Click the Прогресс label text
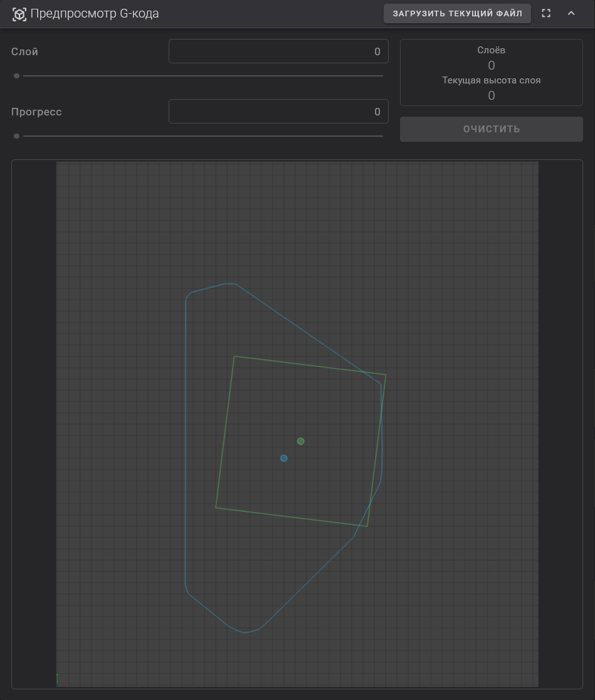This screenshot has width=595, height=700. click(x=36, y=112)
